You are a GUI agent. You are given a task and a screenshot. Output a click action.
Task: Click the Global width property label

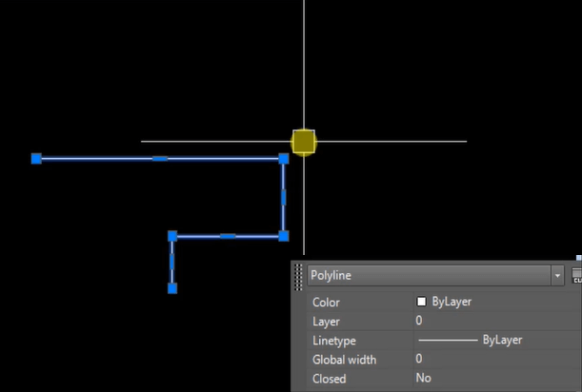coord(344,360)
